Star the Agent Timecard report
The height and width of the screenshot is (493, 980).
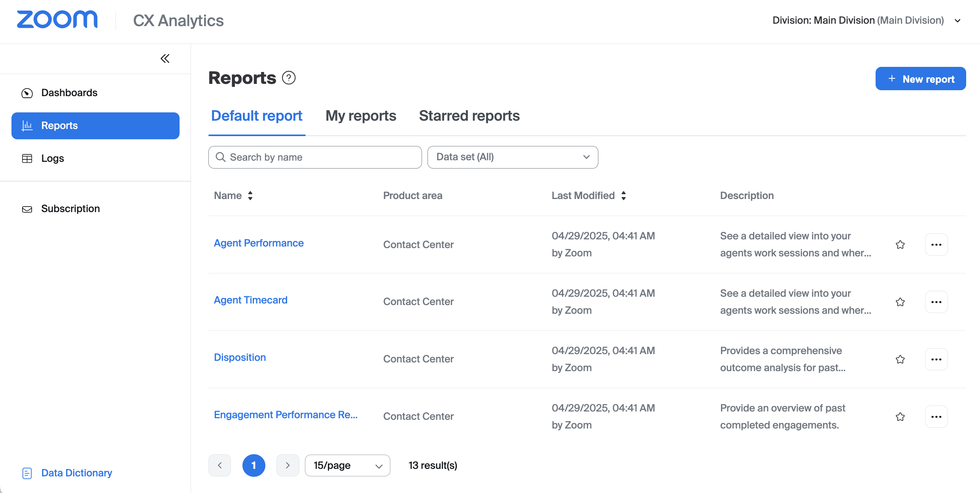point(900,302)
